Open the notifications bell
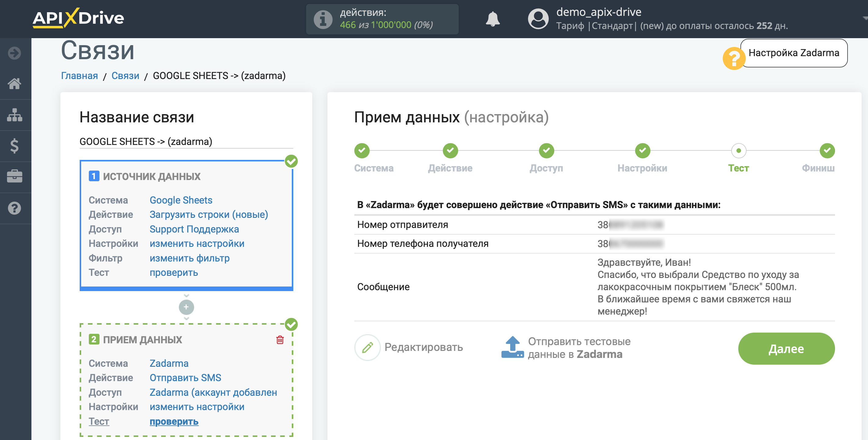 pos(493,19)
